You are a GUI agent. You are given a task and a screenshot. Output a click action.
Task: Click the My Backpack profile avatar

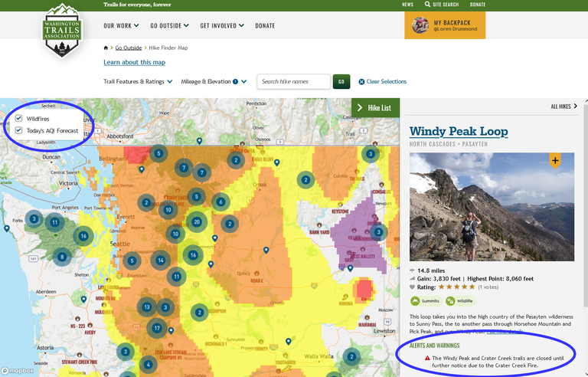pos(420,25)
